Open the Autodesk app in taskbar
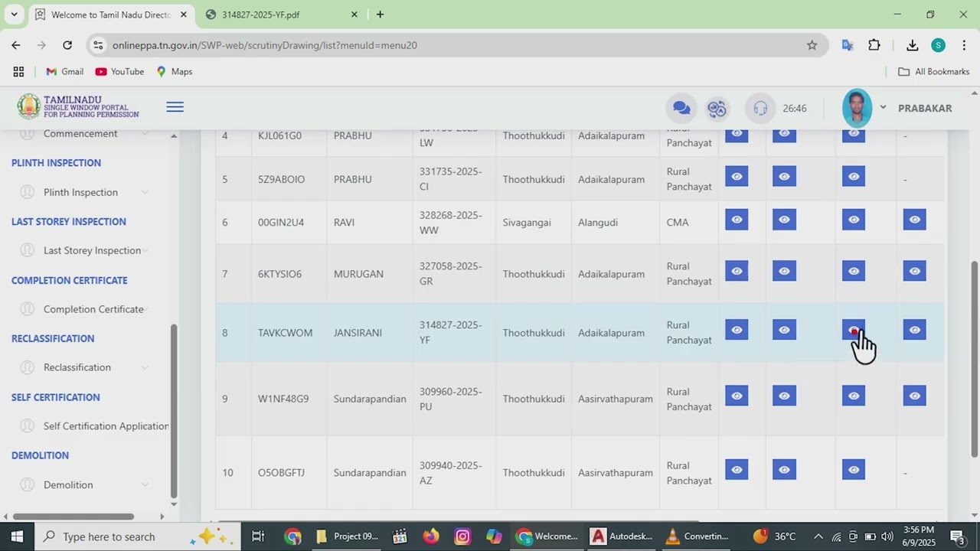 point(622,536)
